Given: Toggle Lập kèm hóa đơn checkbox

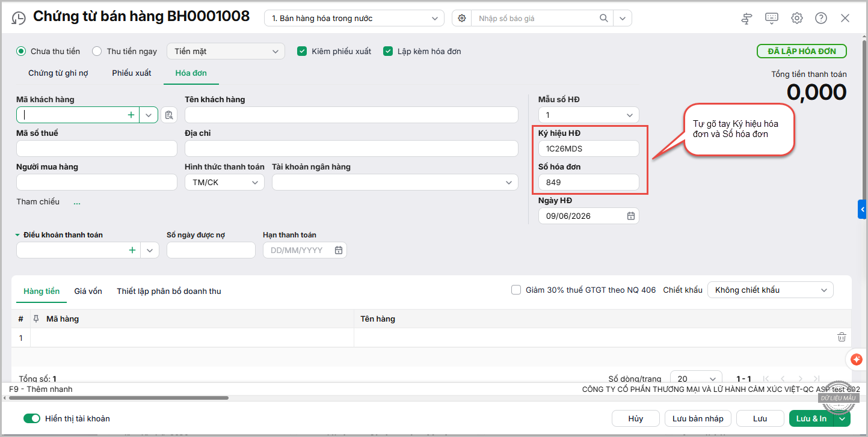Looking at the screenshot, I should 388,51.
